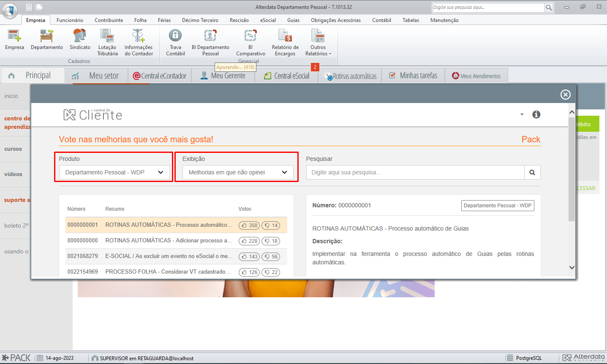Open the Férias ribbon tab
Image resolution: width=607 pixels, height=364 pixels.
[164, 20]
